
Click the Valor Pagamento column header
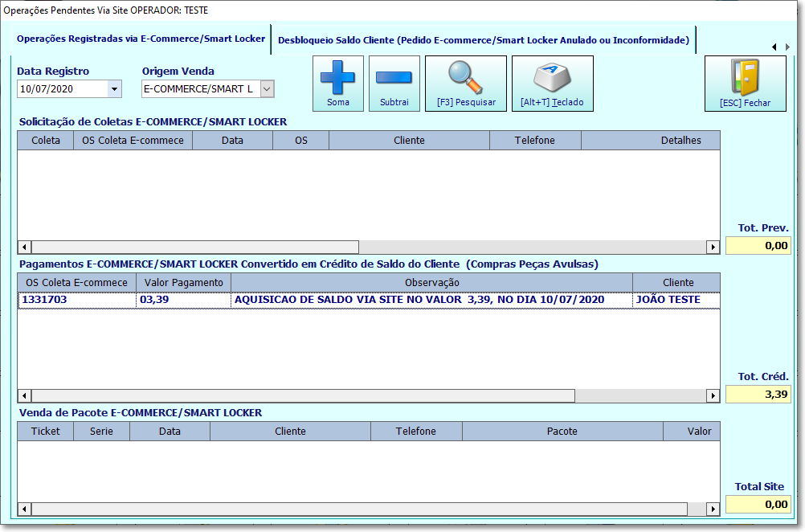coord(183,282)
